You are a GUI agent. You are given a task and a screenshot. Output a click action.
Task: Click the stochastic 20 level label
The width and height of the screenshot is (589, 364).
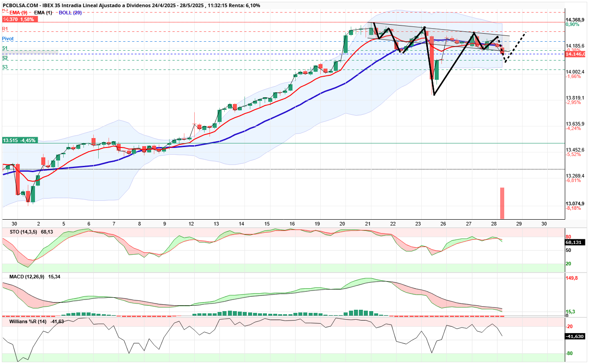point(568,264)
